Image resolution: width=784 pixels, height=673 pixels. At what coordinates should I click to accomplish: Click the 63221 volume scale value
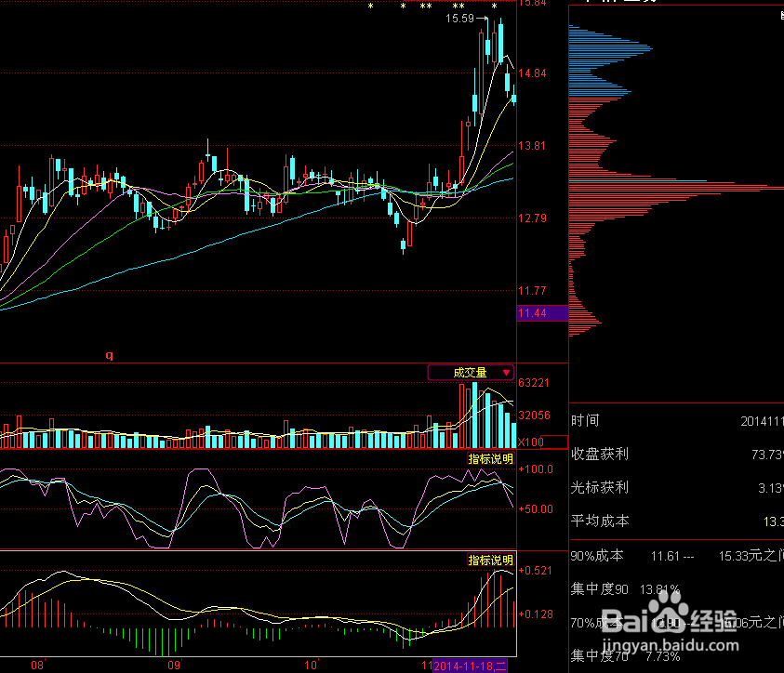click(534, 383)
